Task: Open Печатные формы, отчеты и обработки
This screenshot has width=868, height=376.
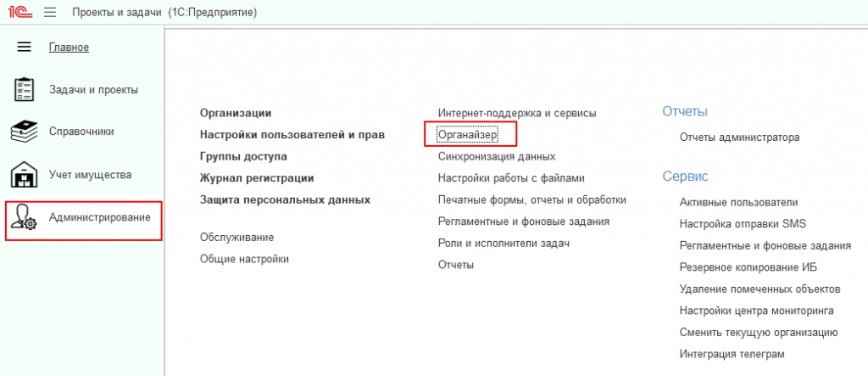Action: pyautogui.click(x=532, y=199)
